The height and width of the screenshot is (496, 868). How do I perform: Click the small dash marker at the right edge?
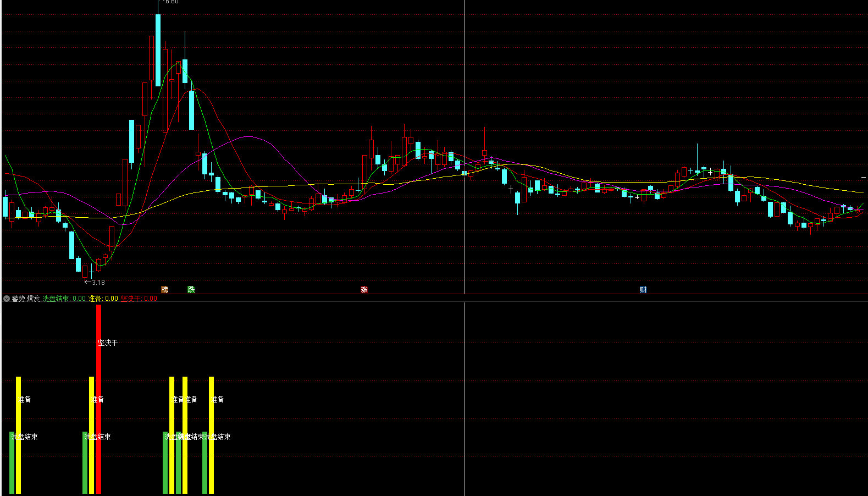pos(864,177)
